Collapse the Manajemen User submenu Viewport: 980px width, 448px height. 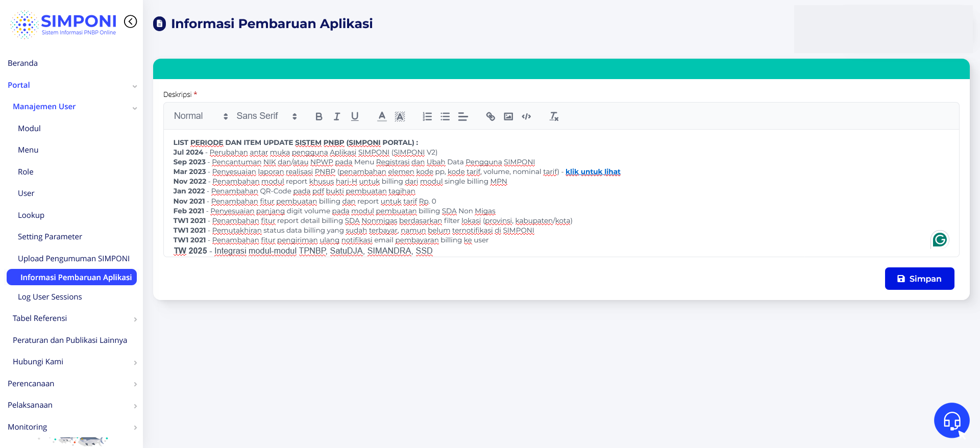tap(135, 107)
